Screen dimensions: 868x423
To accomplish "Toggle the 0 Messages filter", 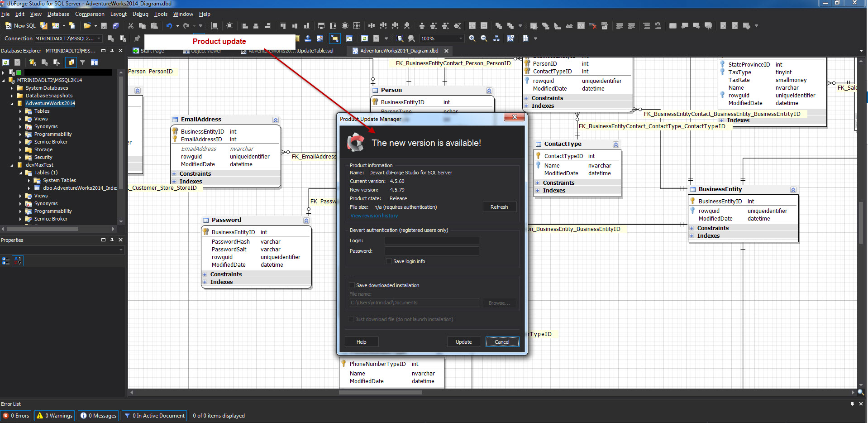I will tap(98, 416).
